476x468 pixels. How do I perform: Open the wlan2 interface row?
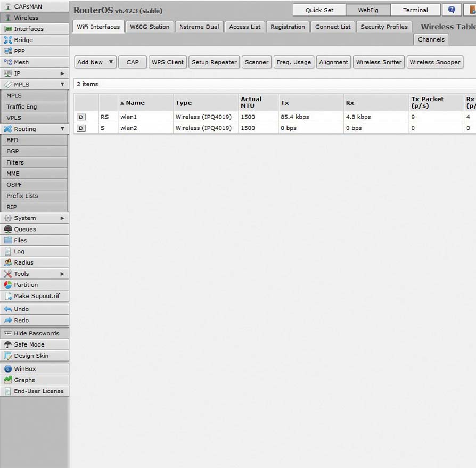point(275,128)
